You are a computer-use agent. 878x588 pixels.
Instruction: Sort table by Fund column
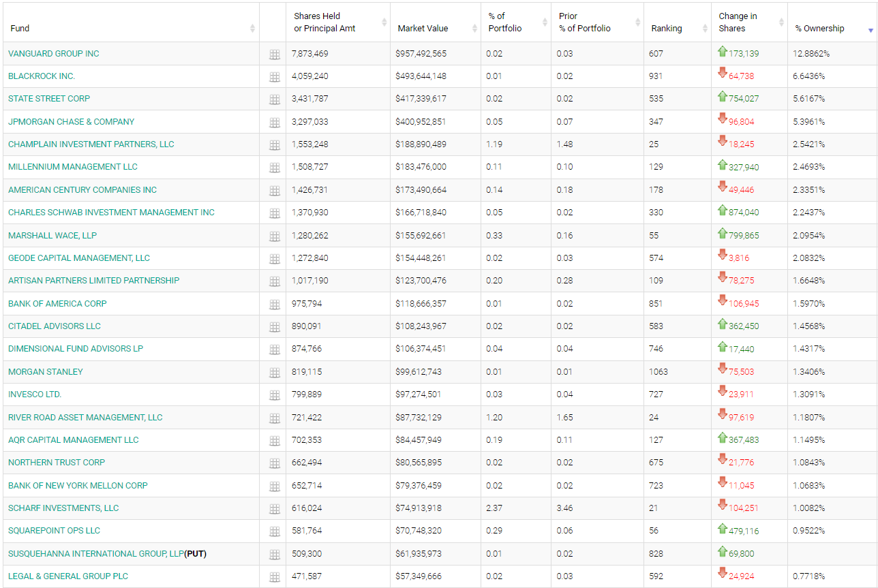[130, 22]
